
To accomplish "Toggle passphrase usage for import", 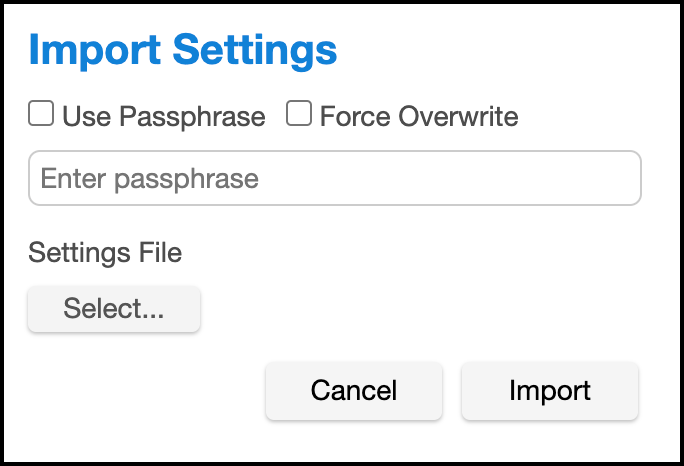I will pyautogui.click(x=41, y=115).
